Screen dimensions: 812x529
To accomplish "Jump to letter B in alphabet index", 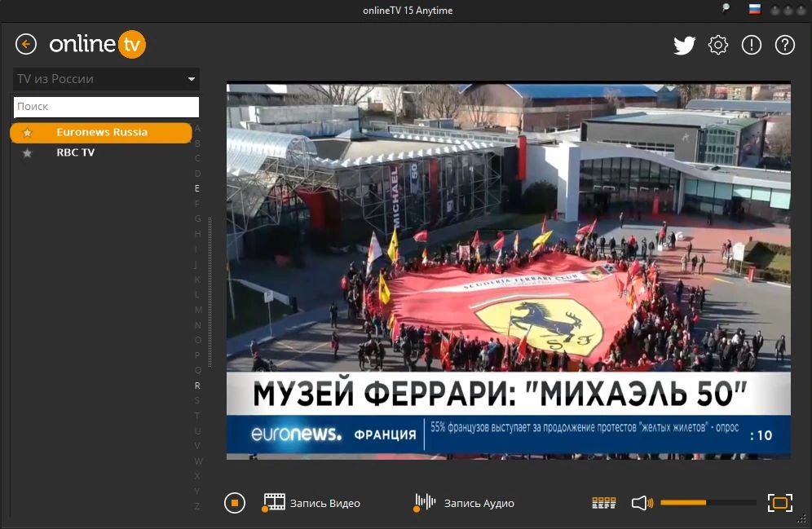I will (197, 143).
